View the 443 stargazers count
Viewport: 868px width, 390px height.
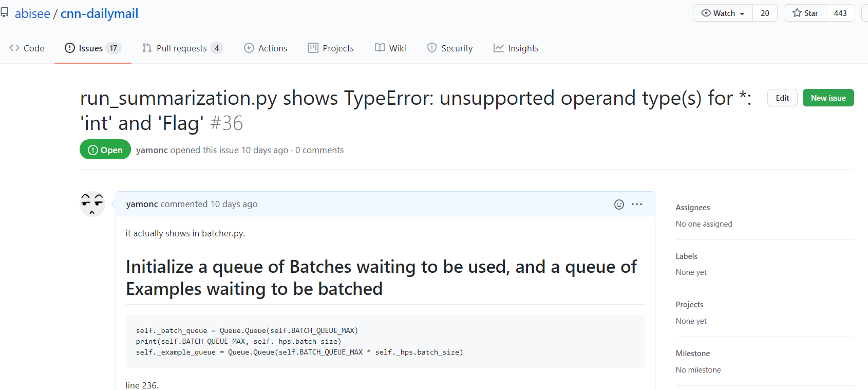click(x=840, y=13)
